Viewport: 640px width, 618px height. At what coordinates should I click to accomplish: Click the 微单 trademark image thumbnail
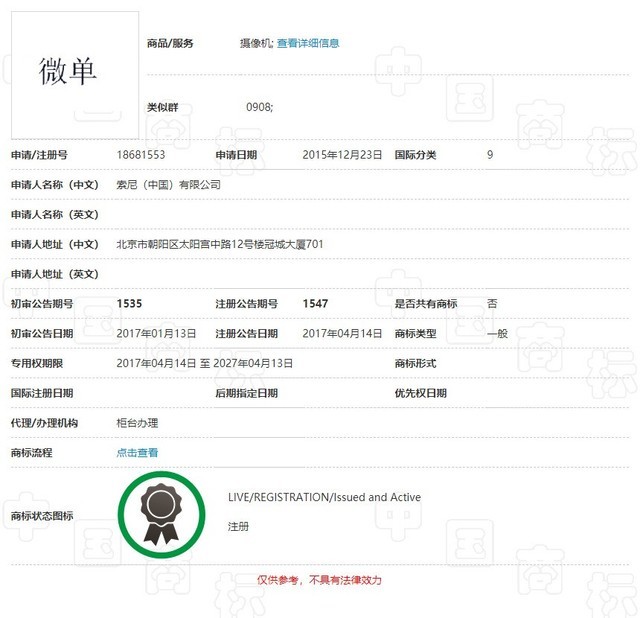click(x=75, y=75)
